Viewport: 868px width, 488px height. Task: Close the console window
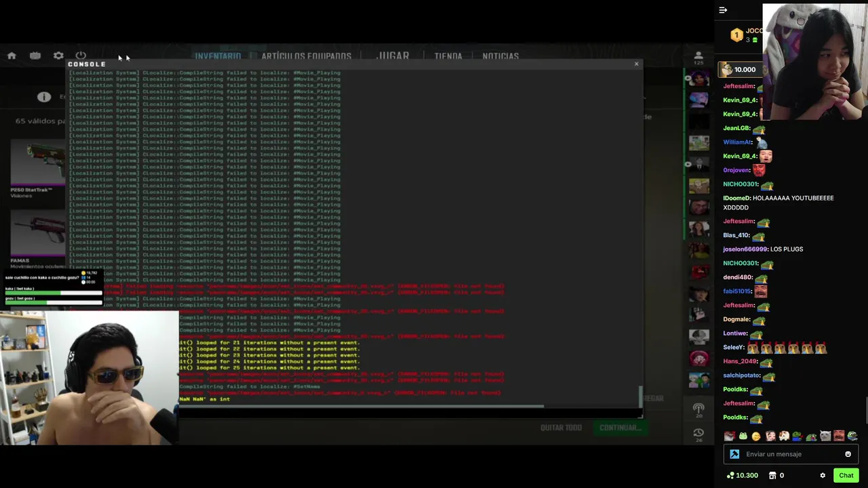tap(636, 64)
